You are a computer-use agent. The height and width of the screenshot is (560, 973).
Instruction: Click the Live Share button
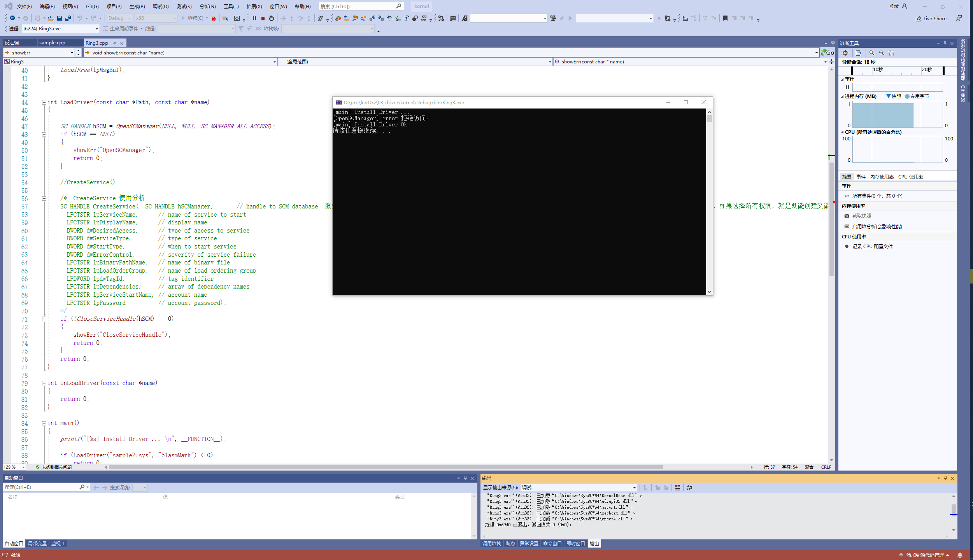click(931, 19)
